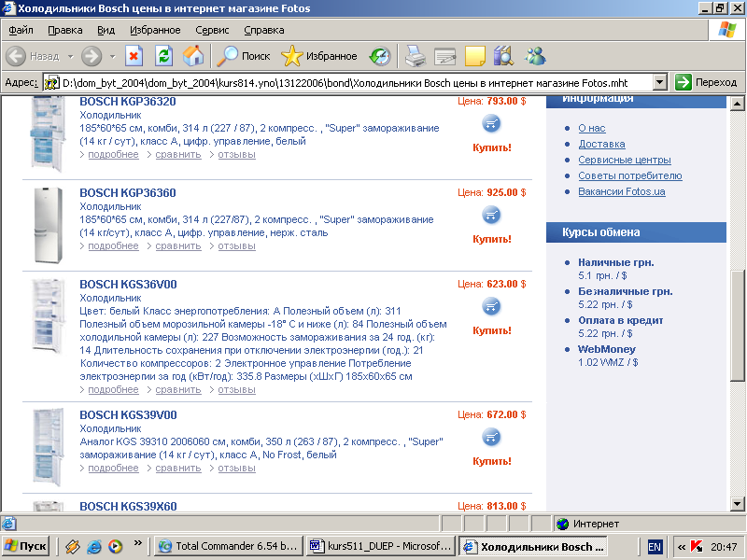Open the Файл menu
The height and width of the screenshot is (560, 747).
pos(21,30)
